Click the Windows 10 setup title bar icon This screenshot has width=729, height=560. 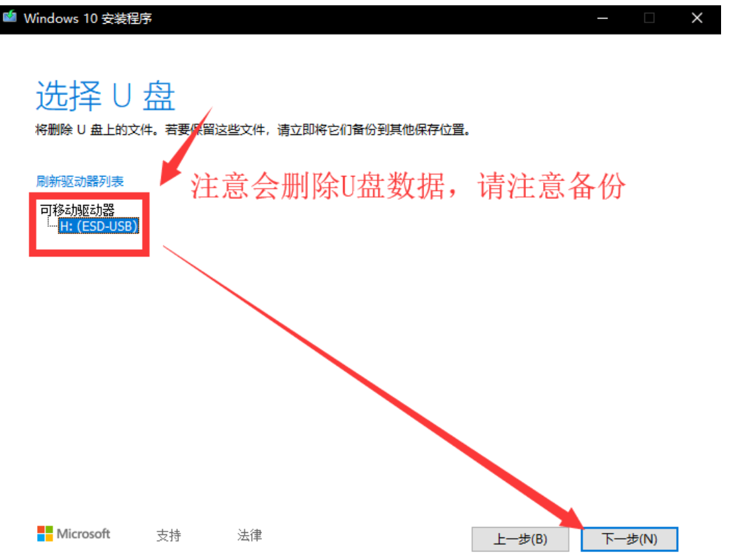10,17
